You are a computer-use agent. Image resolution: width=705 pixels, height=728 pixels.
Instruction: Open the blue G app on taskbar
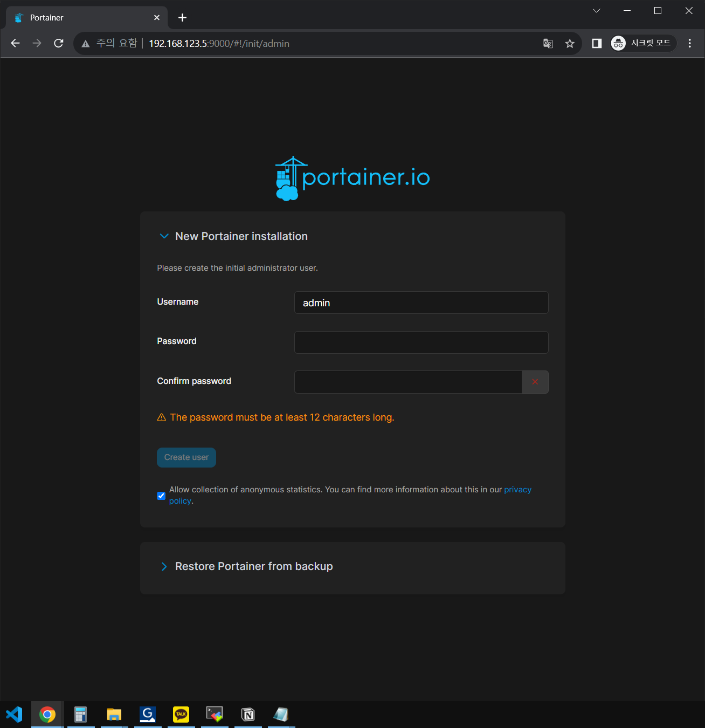[x=148, y=715]
